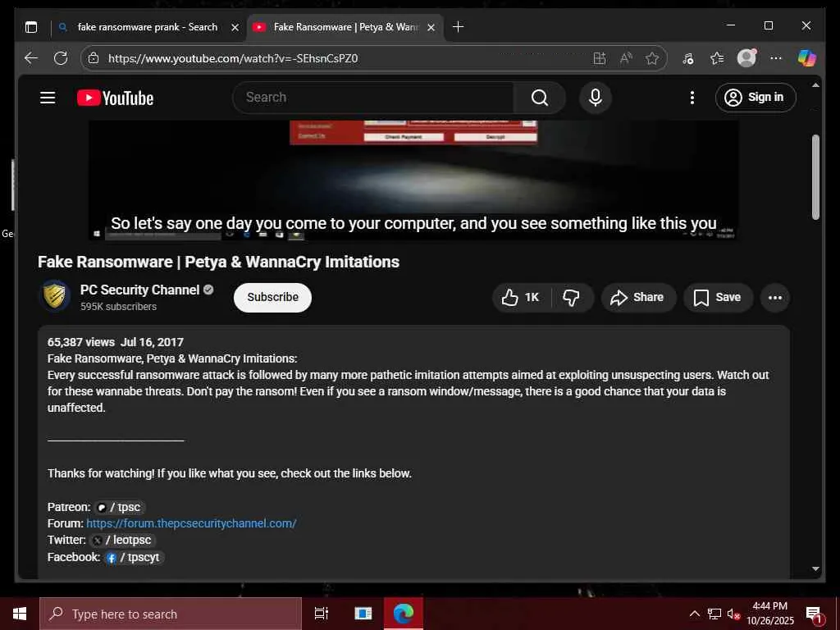Open more actions menu beside Save
The height and width of the screenshot is (630, 840).
[775, 297]
